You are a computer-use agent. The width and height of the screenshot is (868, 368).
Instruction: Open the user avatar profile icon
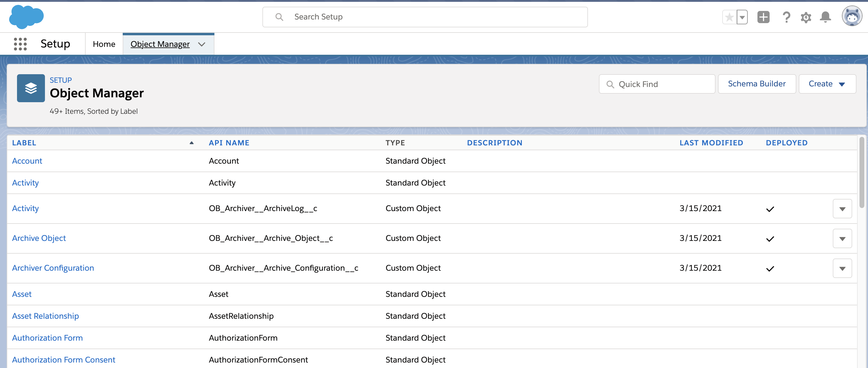click(x=852, y=16)
